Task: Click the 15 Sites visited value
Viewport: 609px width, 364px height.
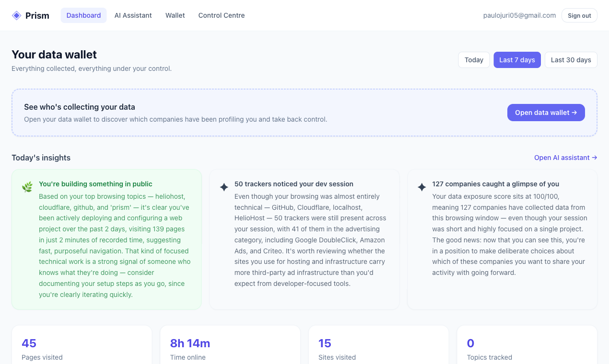Action: tap(325, 343)
